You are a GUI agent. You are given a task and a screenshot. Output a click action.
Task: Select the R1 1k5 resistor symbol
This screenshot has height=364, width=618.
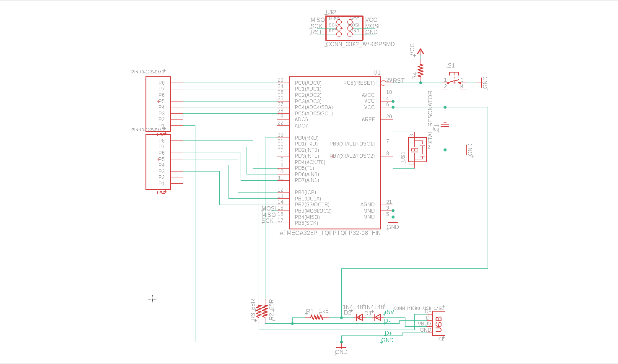pyautogui.click(x=317, y=317)
